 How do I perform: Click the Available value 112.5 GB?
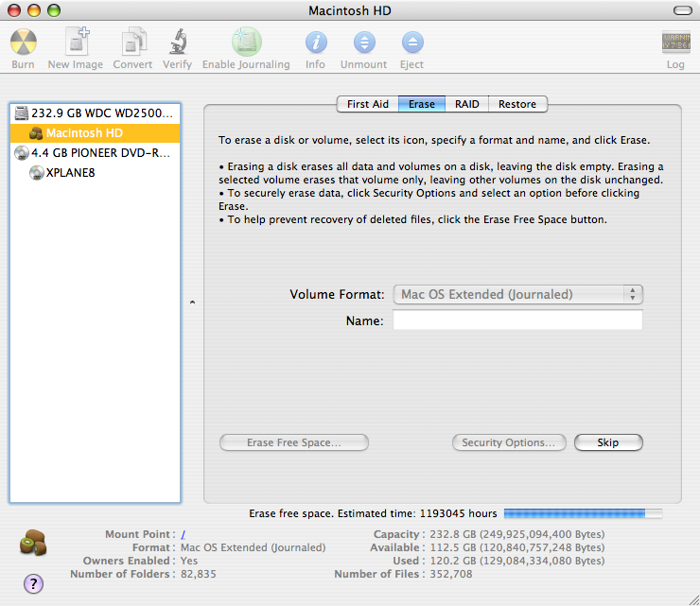pyautogui.click(x=517, y=547)
